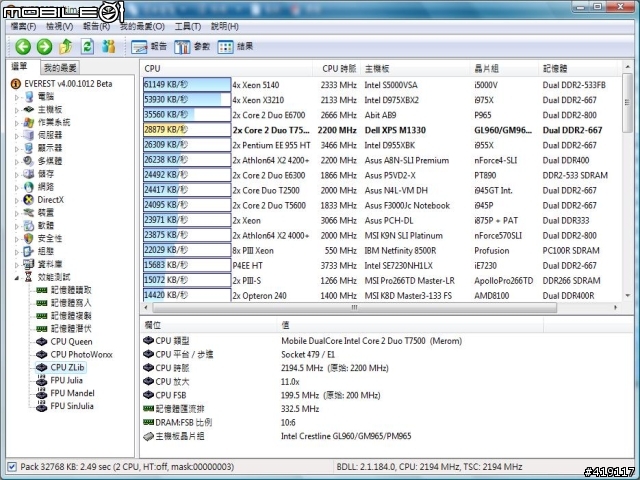Select the Benchmark hourglass tree icon
This screenshot has width=640, height=480.
point(29,277)
